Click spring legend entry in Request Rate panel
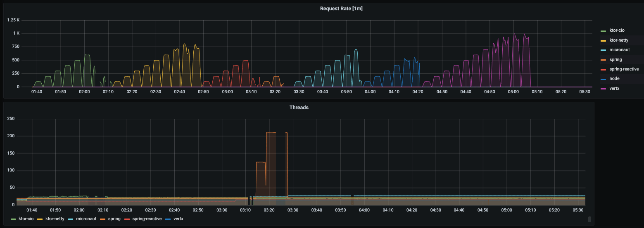 (x=615, y=59)
